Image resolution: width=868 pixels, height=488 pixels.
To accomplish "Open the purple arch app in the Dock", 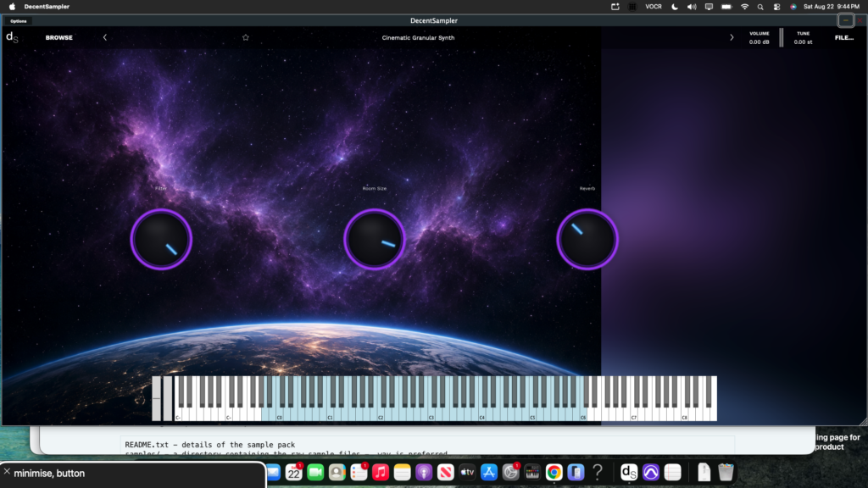I will [x=650, y=472].
